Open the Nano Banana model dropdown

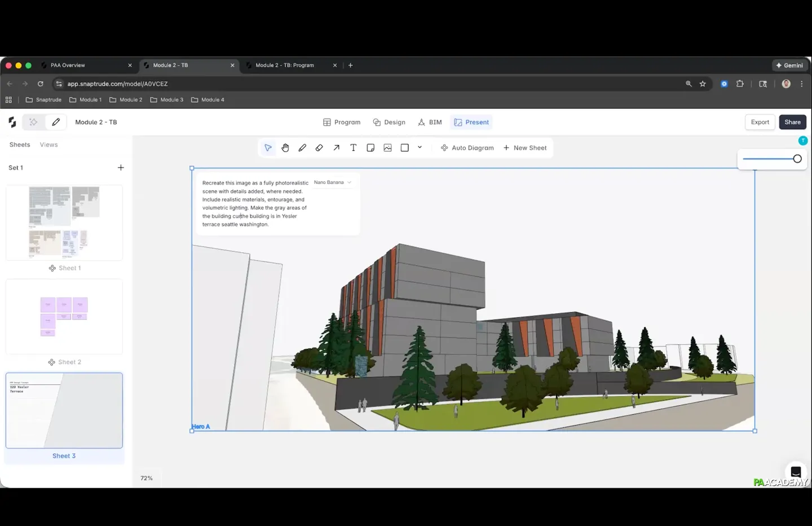[333, 182]
